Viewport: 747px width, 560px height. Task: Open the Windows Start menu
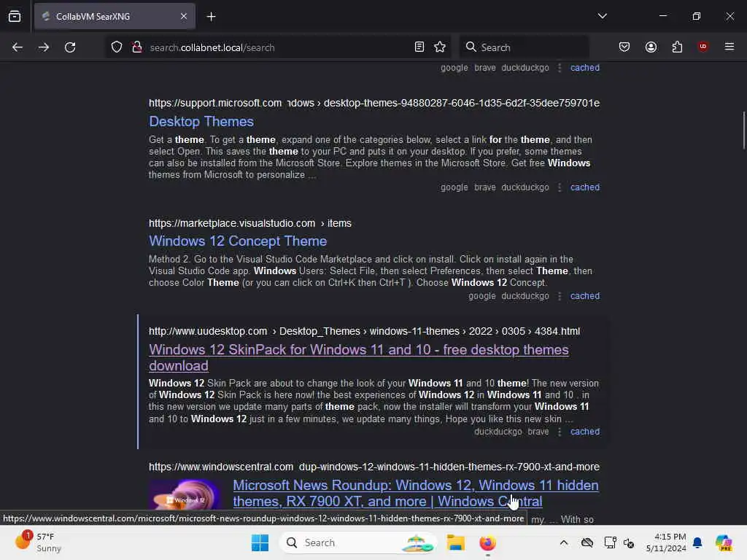point(260,542)
